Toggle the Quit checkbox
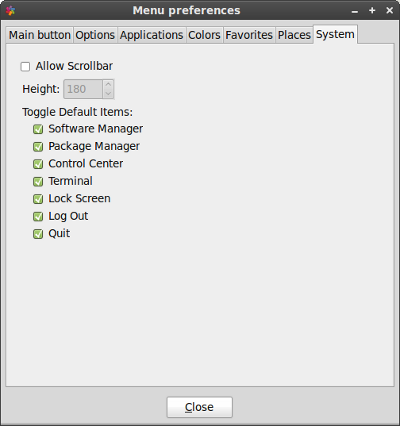This screenshot has height=426, width=400. [38, 234]
